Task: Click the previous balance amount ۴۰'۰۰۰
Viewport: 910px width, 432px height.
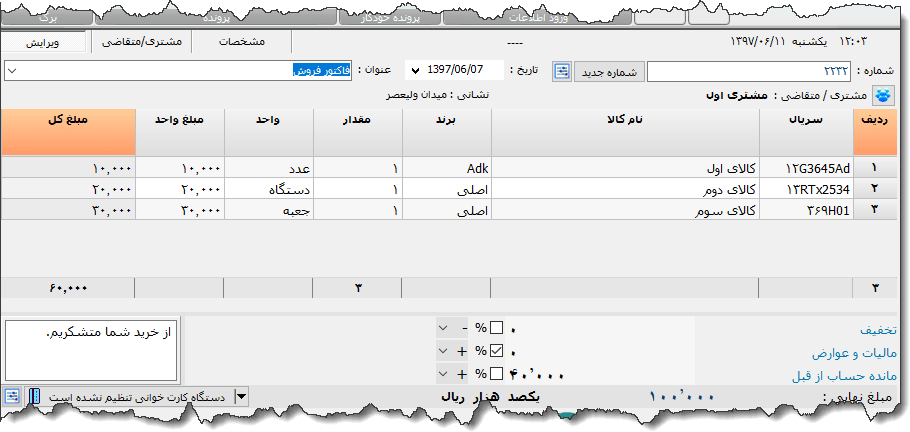Action: pyautogui.click(x=536, y=375)
